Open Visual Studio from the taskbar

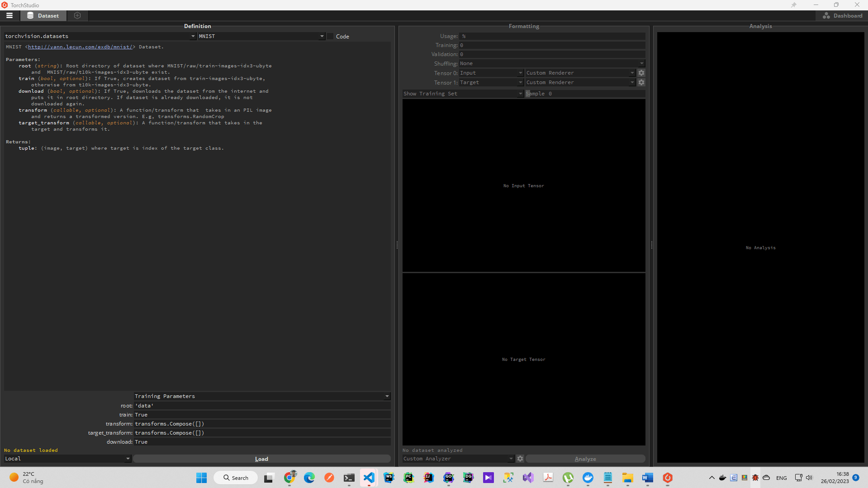click(x=528, y=478)
